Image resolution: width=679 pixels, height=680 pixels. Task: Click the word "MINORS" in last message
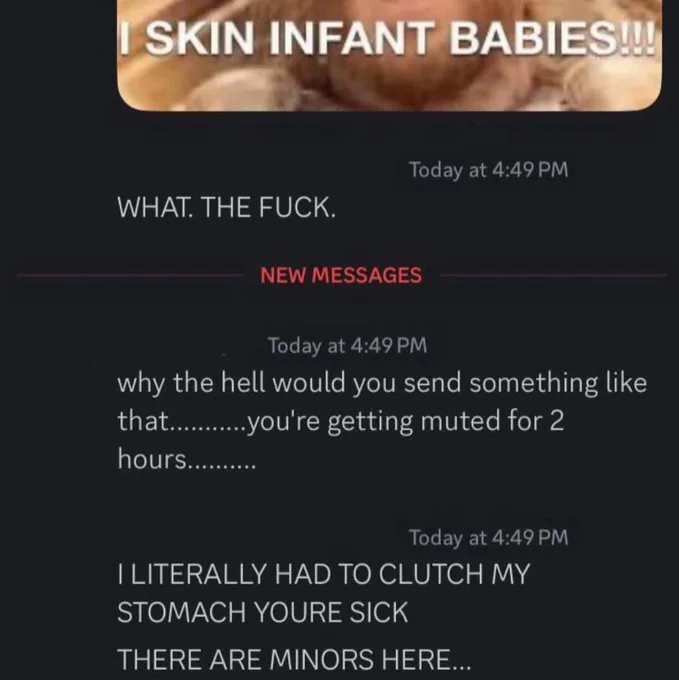(x=321, y=659)
